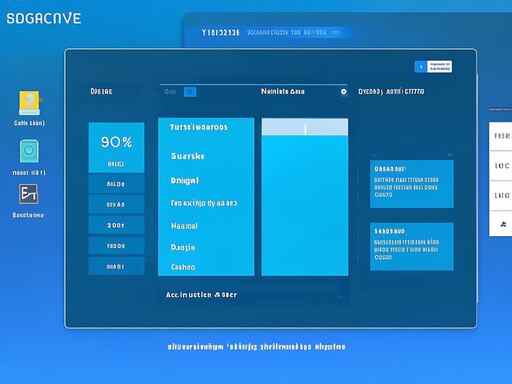This screenshot has height=384, width=512.
Task: Click the "Nenists" column header
Action: [x=283, y=91]
